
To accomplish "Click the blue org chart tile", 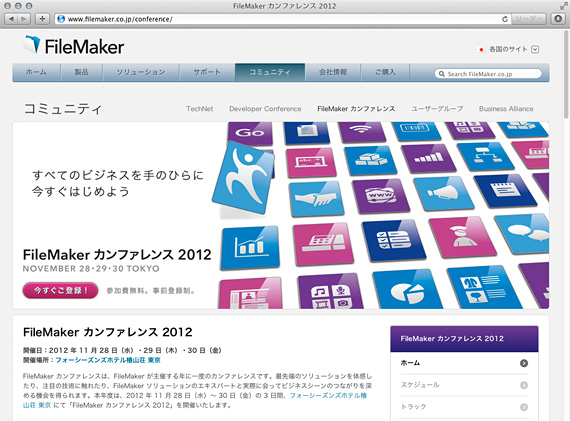I will [485, 156].
